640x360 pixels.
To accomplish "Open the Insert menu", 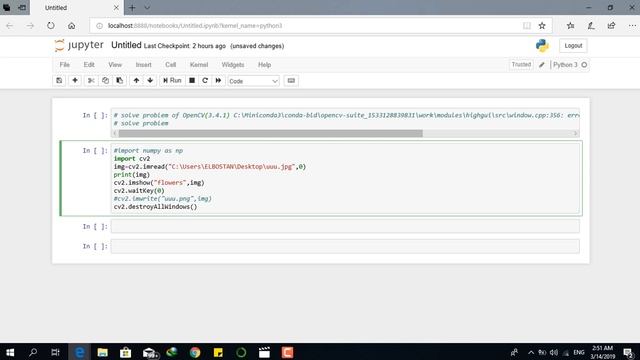I will point(144,65).
